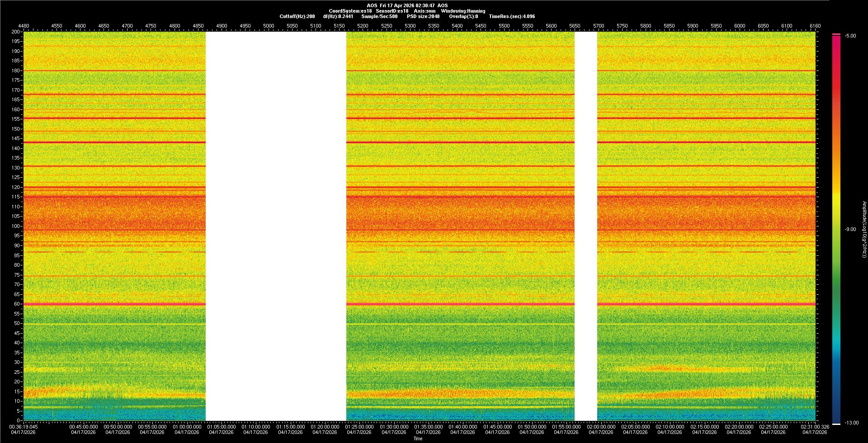Click the -5.00 color scale maximum label
The image size is (868, 443).
(850, 36)
